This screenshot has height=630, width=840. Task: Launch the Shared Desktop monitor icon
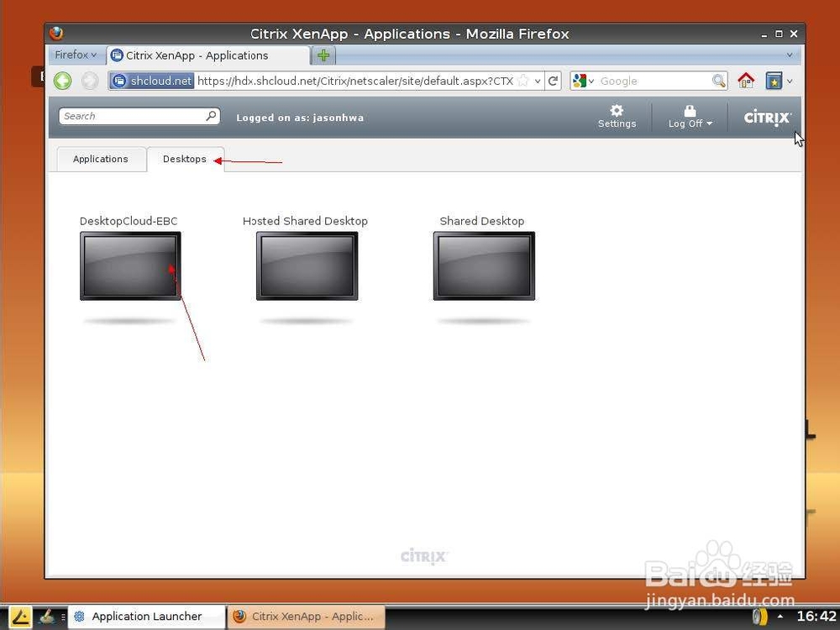coord(484,265)
